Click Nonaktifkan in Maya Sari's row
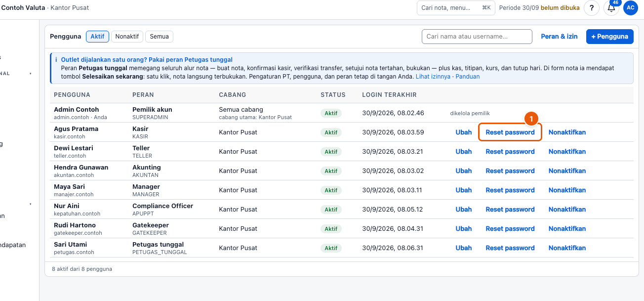 coord(567,190)
